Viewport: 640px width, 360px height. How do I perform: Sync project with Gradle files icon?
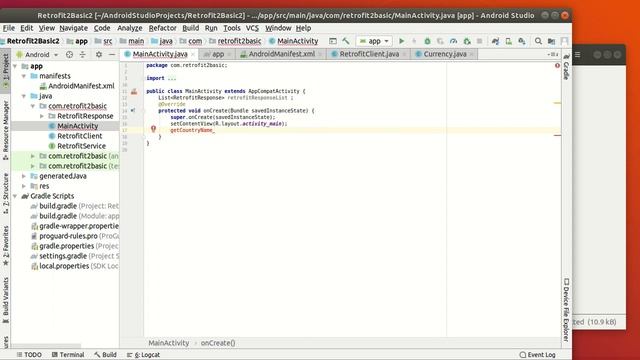pyautogui.click(x=495, y=41)
